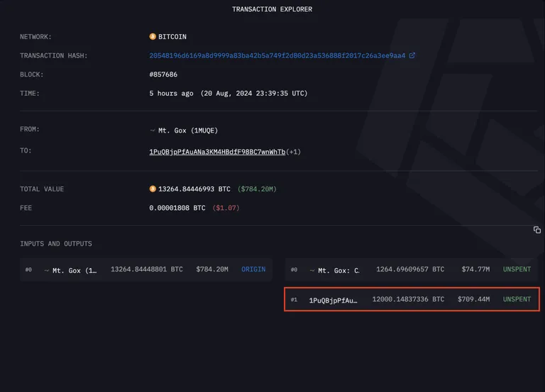Open the transaction hash link
The image size is (545, 392).
click(x=277, y=55)
